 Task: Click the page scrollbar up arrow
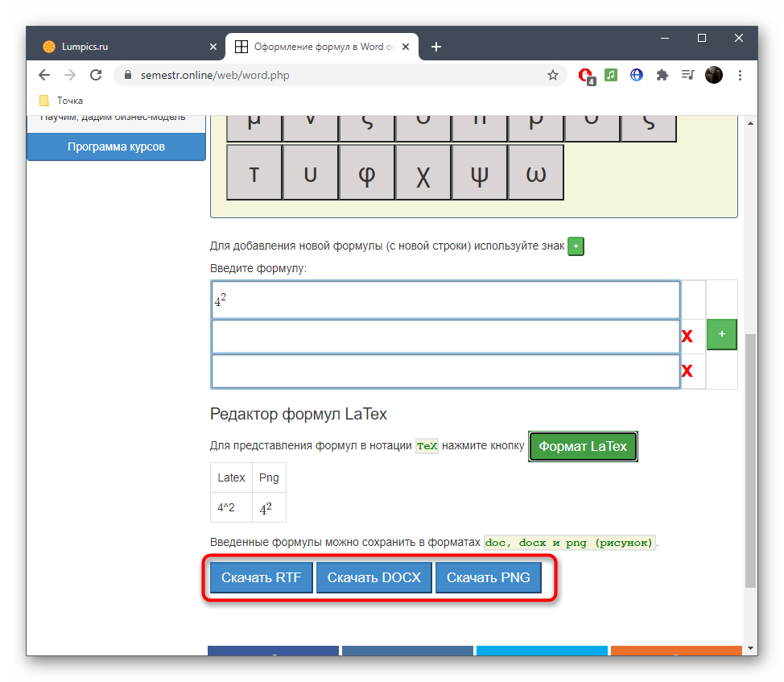click(x=750, y=123)
